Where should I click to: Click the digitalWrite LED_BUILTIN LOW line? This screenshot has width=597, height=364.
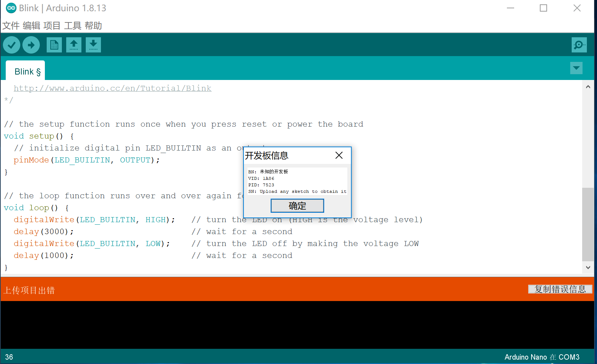pos(92,244)
